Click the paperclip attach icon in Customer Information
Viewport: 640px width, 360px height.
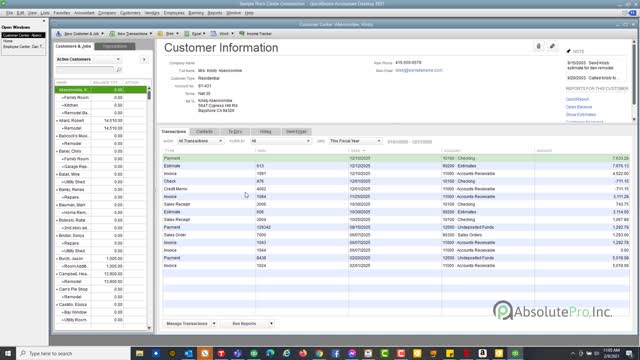538,46
